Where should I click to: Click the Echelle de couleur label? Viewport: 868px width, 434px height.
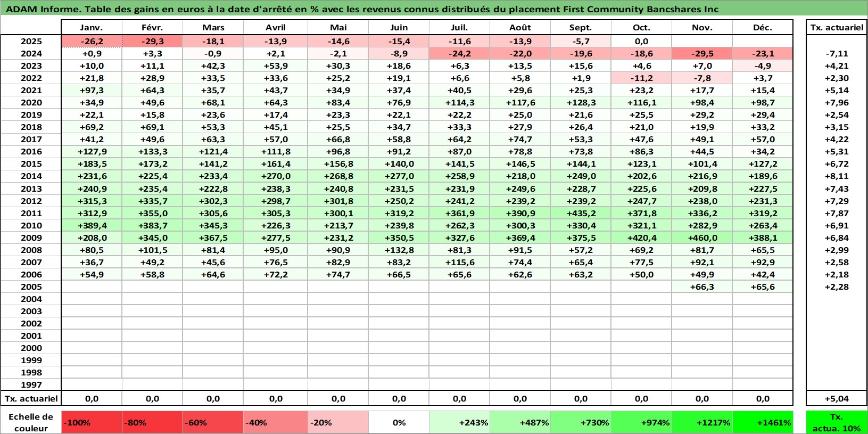31,422
